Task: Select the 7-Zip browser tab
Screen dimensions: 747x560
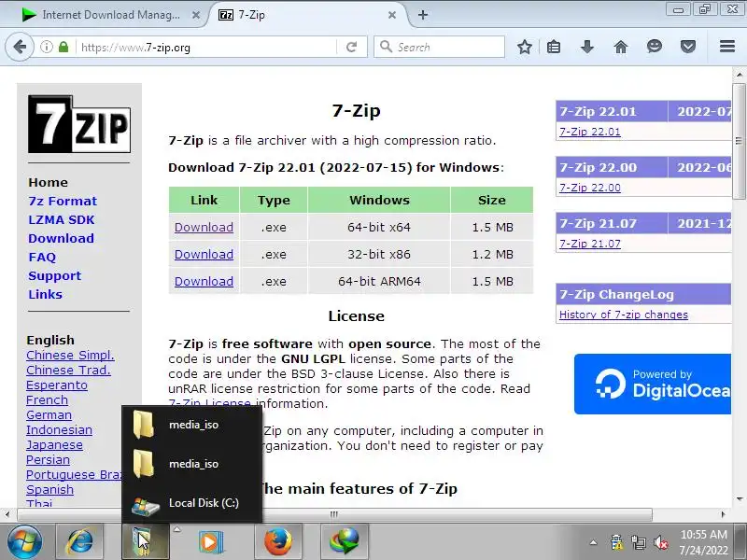Action: (307, 15)
